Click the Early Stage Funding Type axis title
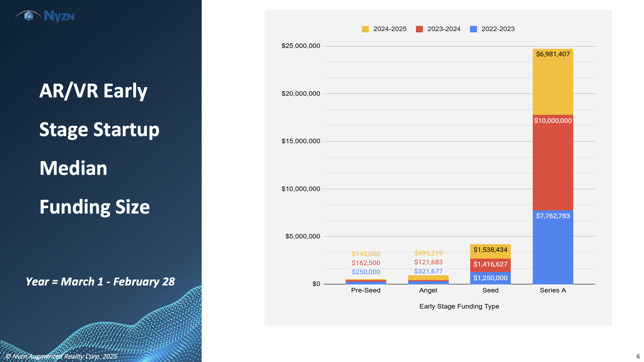Image resolution: width=644 pixels, height=362 pixels. (459, 306)
